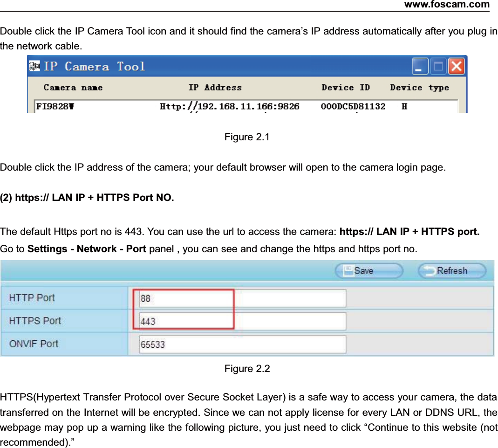Minimize the IP Camera Tool window
The image size is (498, 448).
pos(420,66)
